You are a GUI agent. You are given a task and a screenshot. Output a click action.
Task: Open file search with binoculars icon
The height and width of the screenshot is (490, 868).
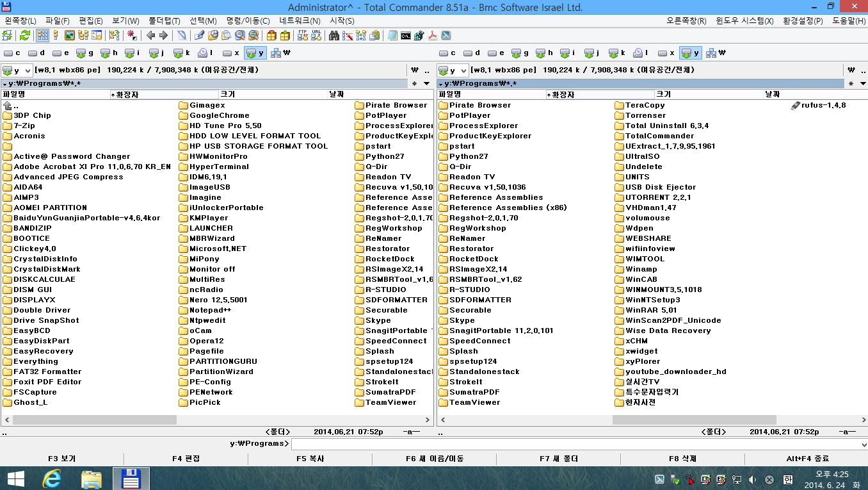tap(334, 35)
